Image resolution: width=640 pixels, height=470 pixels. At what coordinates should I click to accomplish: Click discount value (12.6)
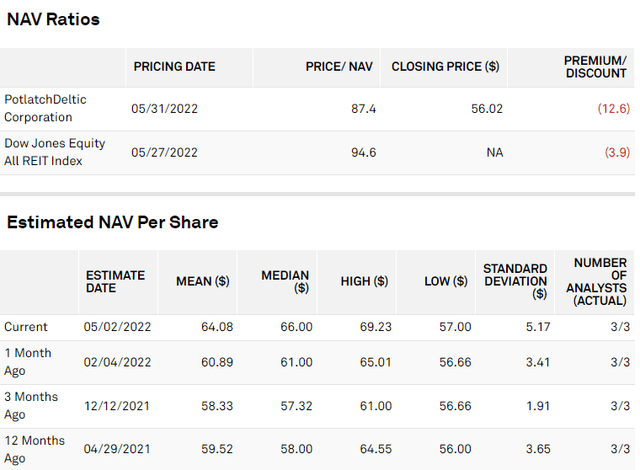coord(613,109)
